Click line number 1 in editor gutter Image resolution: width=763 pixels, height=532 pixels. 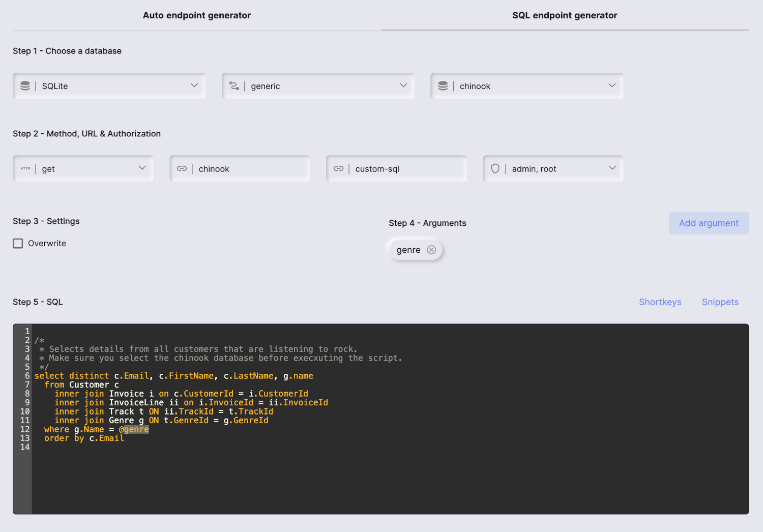pyautogui.click(x=27, y=332)
